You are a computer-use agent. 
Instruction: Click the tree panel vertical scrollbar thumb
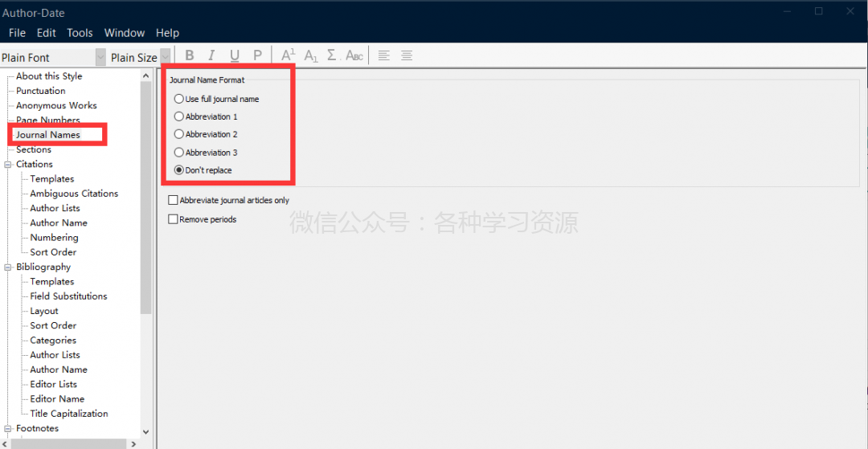(x=146, y=197)
